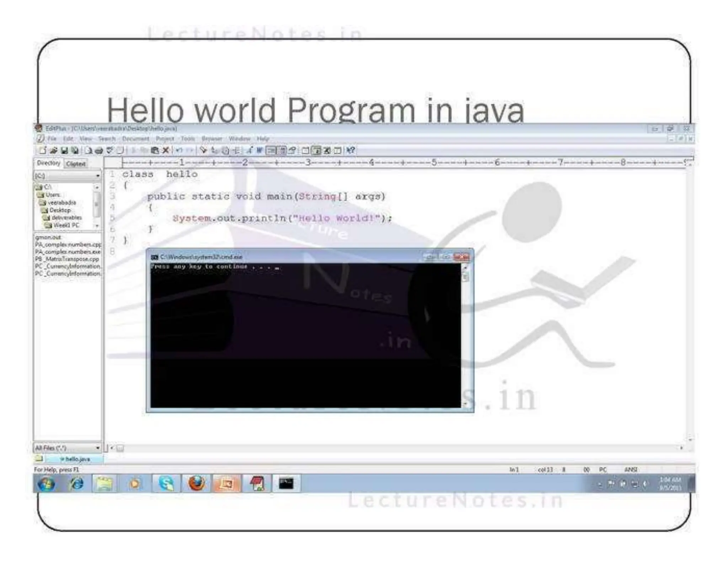Image resolution: width=728 pixels, height=563 pixels.
Task: Click the Print toolbar icon
Action: coord(99,150)
